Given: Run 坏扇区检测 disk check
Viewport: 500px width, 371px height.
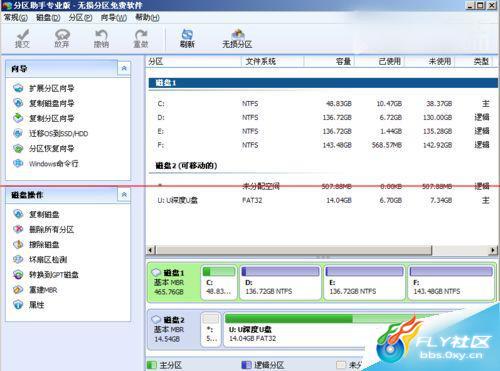Looking at the screenshot, I should (x=40, y=259).
